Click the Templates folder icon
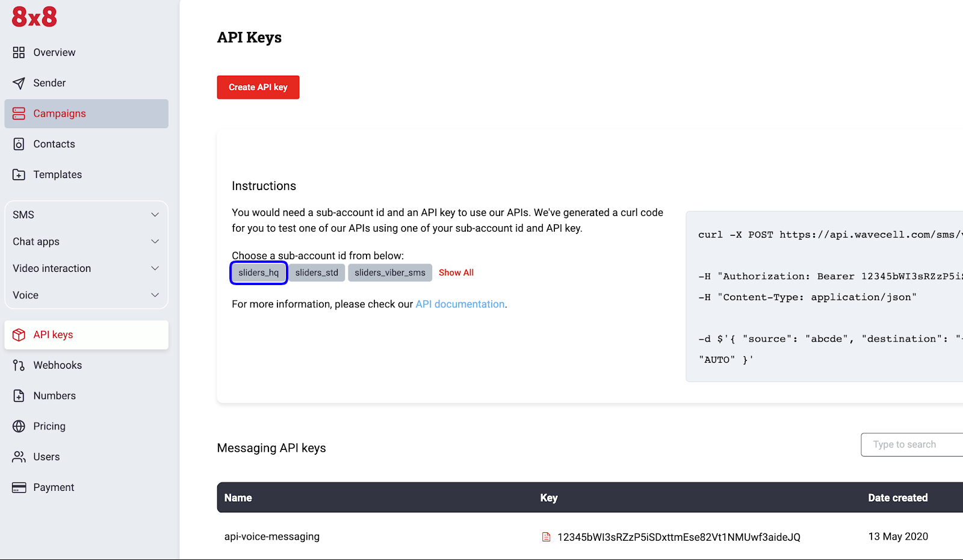 pyautogui.click(x=19, y=175)
